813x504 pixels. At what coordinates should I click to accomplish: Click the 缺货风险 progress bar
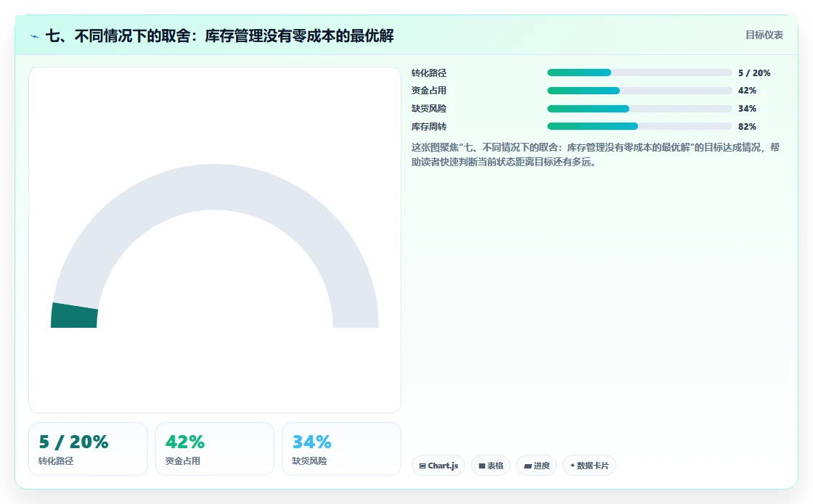pyautogui.click(x=640, y=109)
